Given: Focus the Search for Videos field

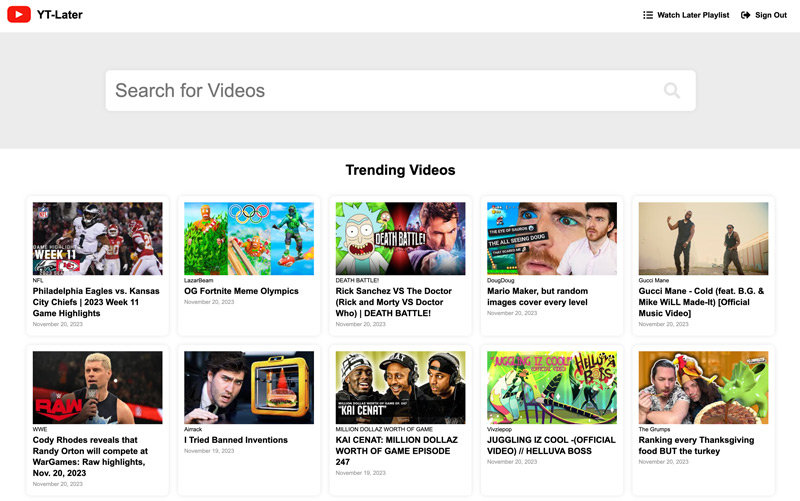Looking at the screenshot, I should click(401, 90).
